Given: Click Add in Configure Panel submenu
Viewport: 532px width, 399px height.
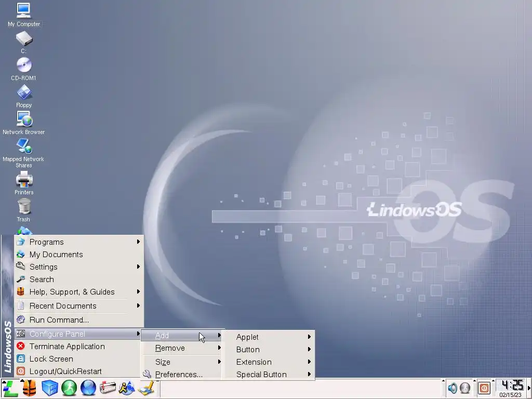Looking at the screenshot, I should [182, 336].
